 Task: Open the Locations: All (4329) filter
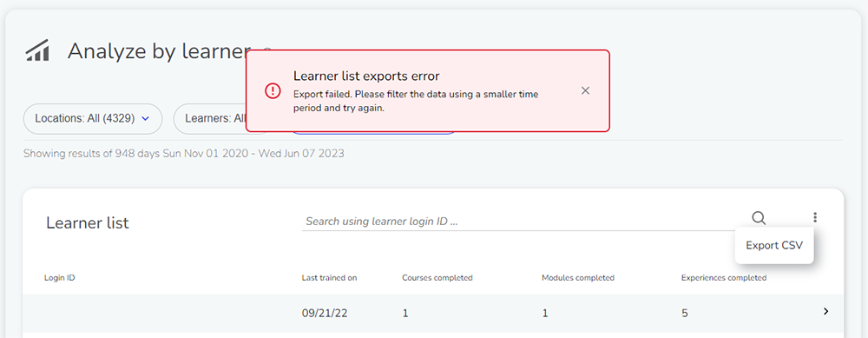point(93,118)
